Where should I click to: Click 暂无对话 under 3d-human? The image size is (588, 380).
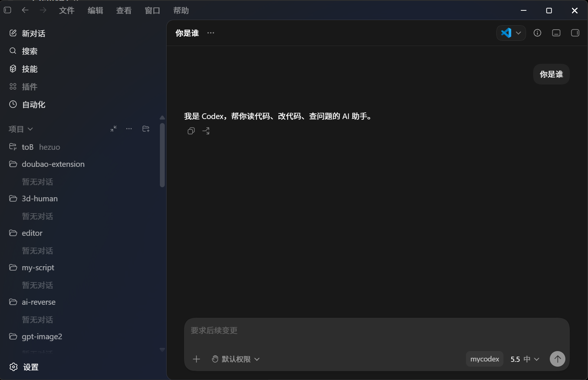pyautogui.click(x=37, y=216)
